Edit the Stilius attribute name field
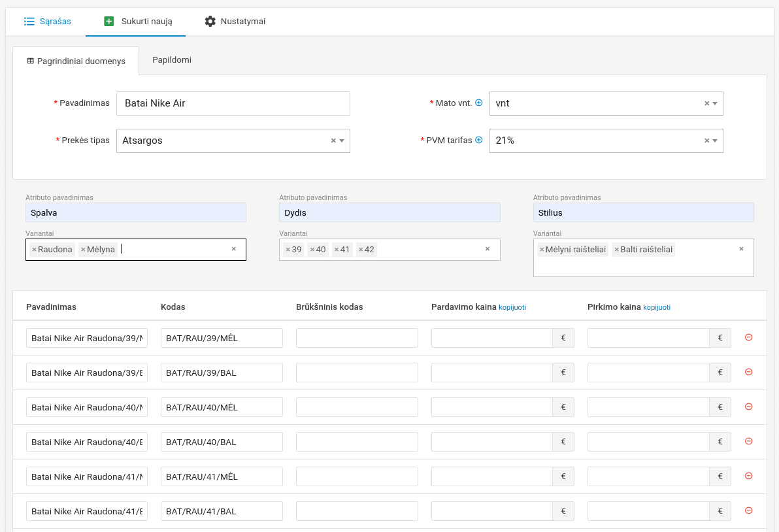Image resolution: width=779 pixels, height=532 pixels. tap(643, 212)
